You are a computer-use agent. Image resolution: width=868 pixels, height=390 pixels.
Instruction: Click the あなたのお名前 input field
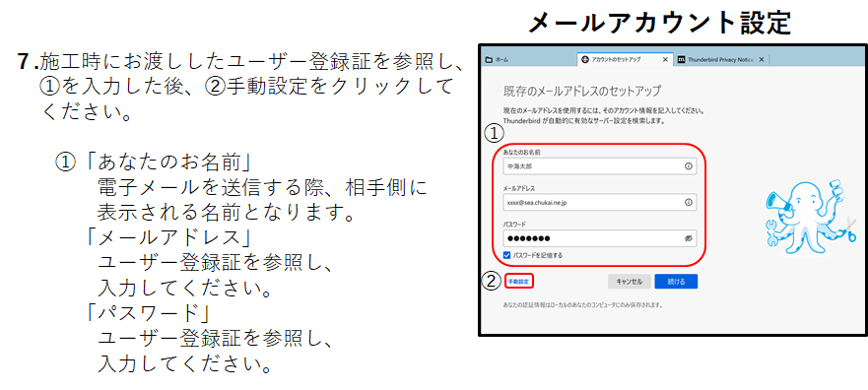[x=599, y=166]
